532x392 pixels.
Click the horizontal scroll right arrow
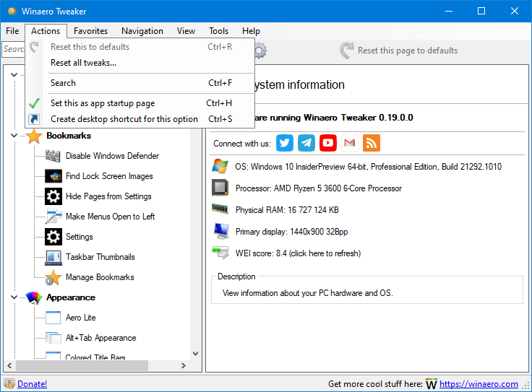(183, 365)
